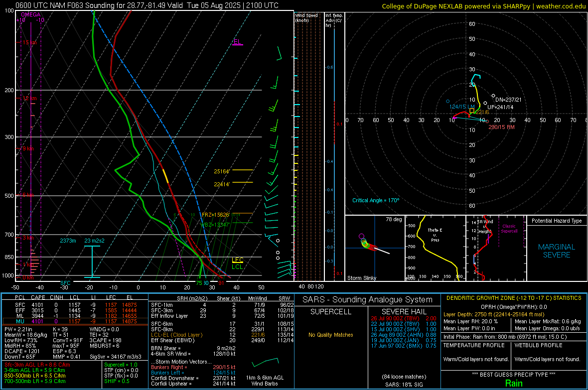Click the Theta-E v. Pres inset title

(435, 235)
